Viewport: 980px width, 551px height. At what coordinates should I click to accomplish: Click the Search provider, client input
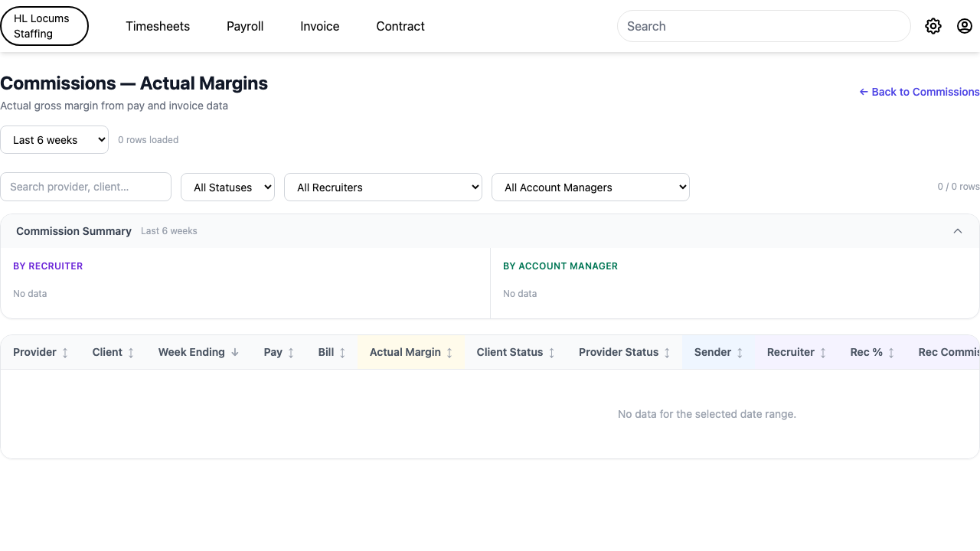pos(86,187)
